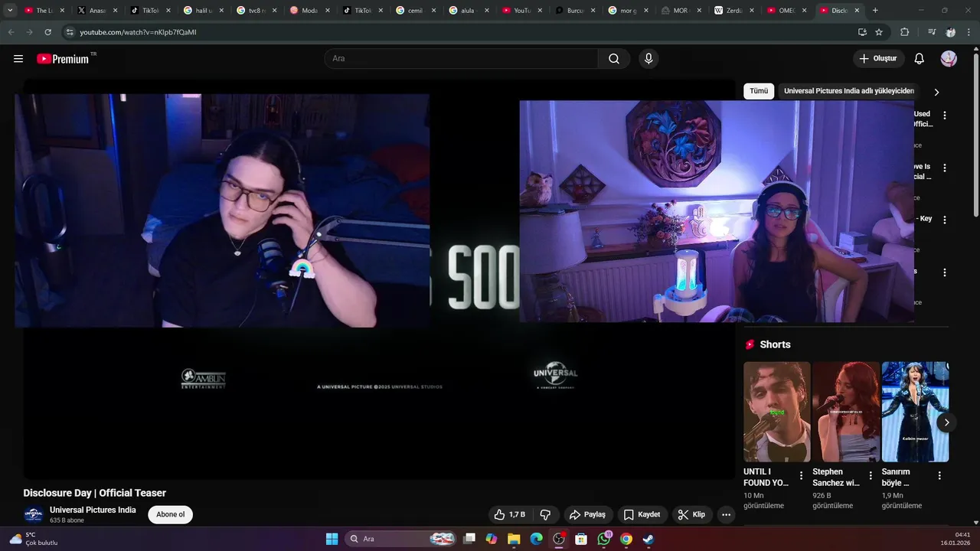Bookmark this page with star icon

[x=879, y=32]
